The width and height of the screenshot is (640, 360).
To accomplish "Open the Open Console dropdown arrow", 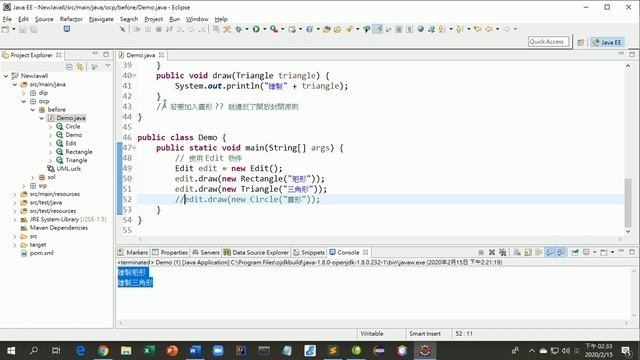I will [x=613, y=252].
